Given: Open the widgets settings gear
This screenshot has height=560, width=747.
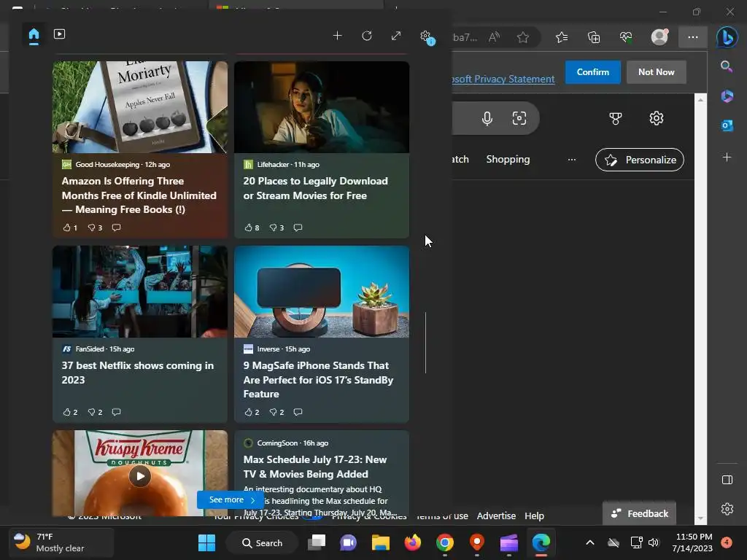Looking at the screenshot, I should coord(425,36).
